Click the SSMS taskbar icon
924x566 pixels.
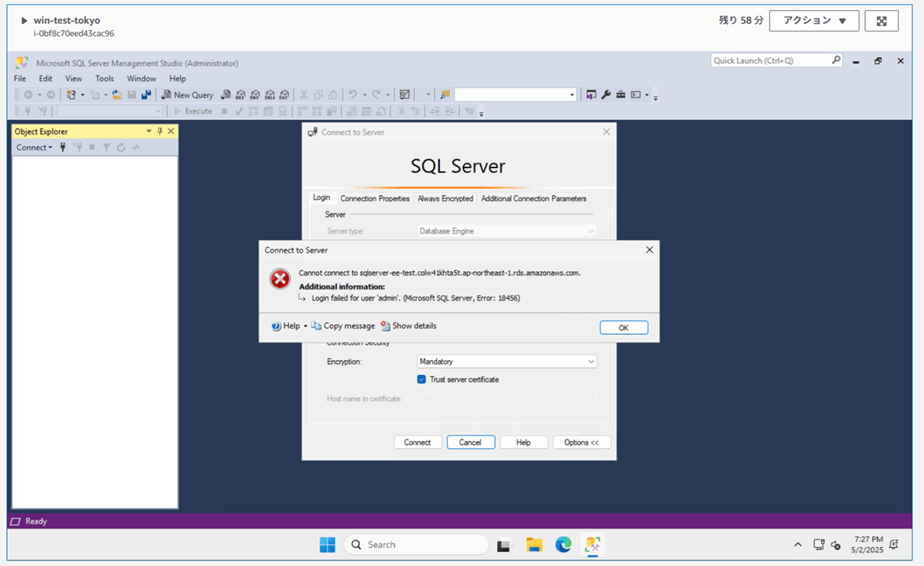pos(592,545)
